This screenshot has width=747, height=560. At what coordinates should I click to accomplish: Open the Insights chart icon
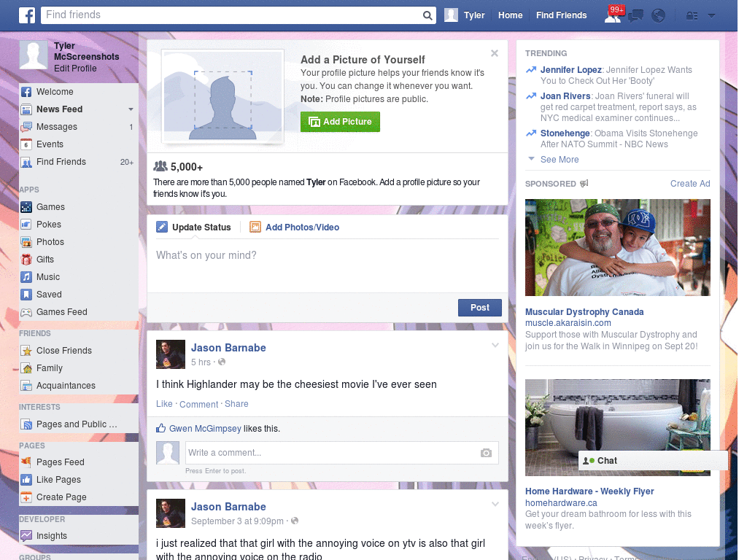(26, 536)
